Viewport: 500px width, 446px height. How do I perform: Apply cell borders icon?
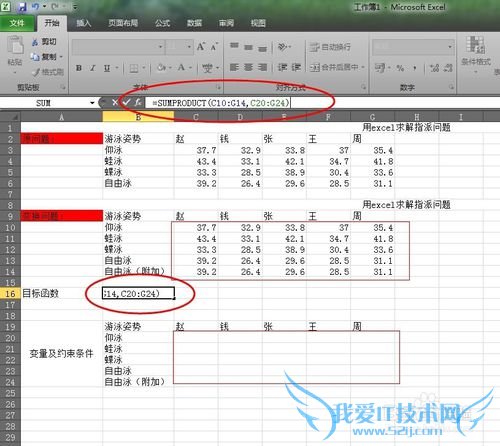[134, 68]
